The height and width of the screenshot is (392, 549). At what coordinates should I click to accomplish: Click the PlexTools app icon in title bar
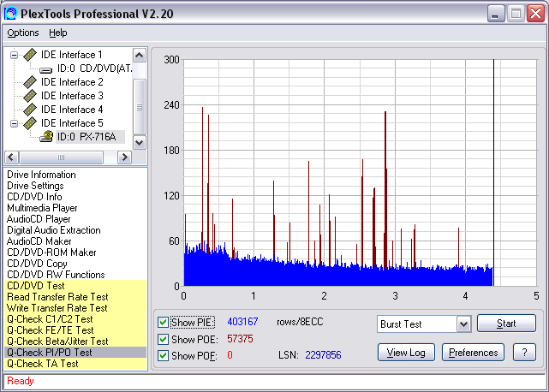pyautogui.click(x=10, y=14)
